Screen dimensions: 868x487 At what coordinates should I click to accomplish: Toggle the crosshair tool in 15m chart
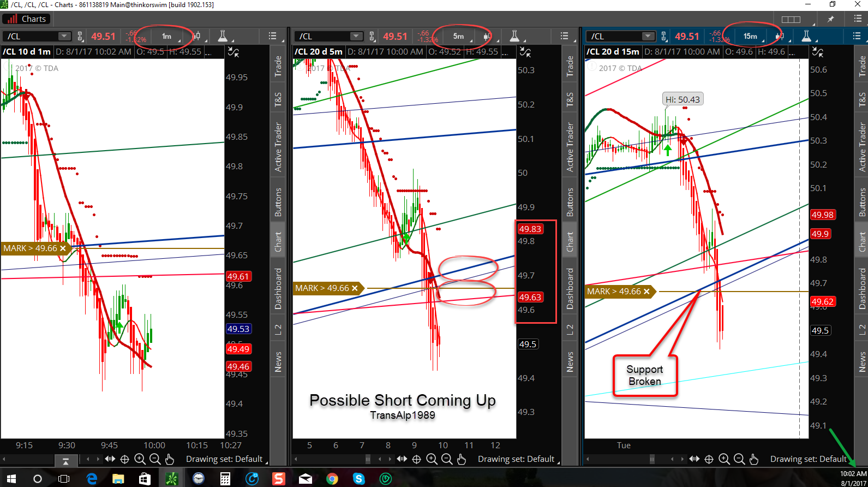click(x=709, y=459)
